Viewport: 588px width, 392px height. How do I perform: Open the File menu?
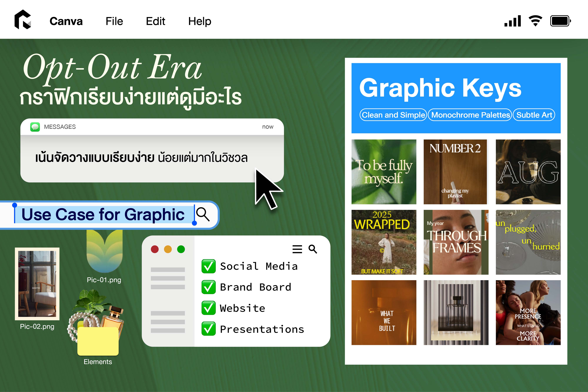(x=114, y=21)
